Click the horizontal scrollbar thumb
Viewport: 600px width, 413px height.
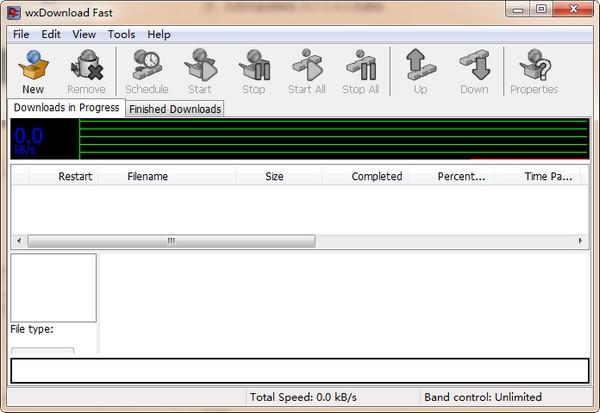[x=170, y=241]
